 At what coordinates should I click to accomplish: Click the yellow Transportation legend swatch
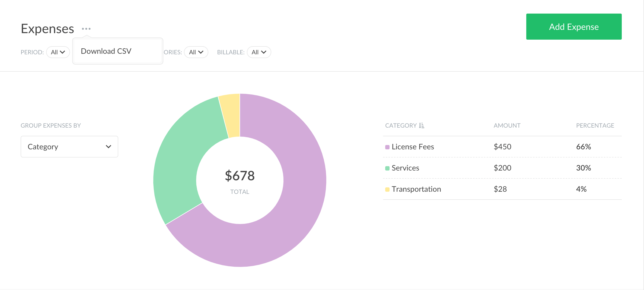pyautogui.click(x=387, y=190)
